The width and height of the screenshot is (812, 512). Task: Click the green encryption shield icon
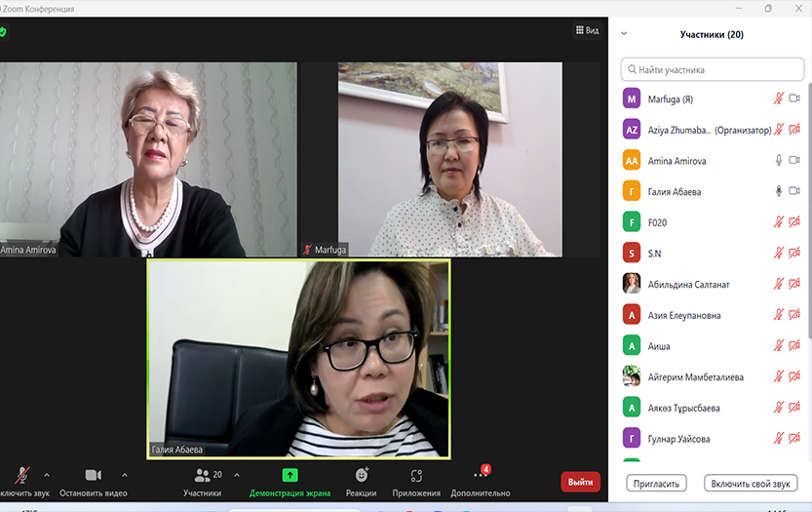click(x=3, y=32)
